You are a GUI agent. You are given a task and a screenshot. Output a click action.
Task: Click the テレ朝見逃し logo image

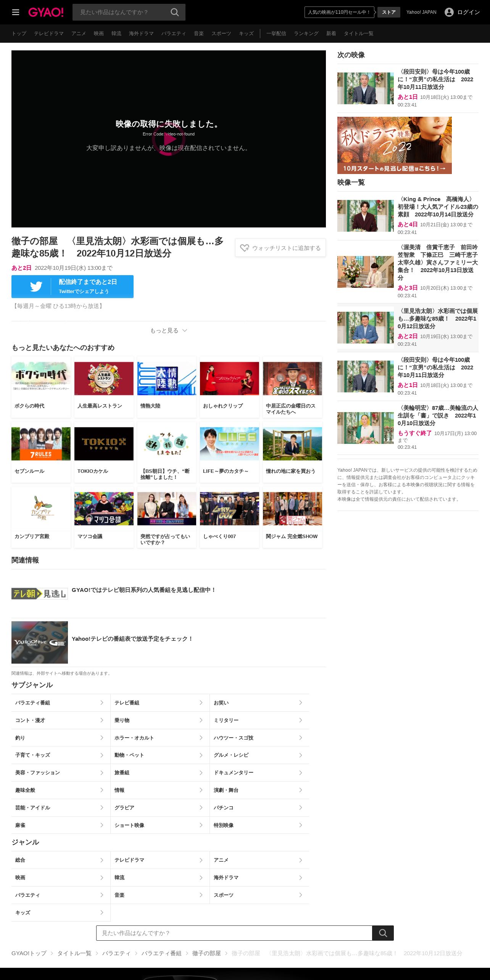pyautogui.click(x=40, y=593)
